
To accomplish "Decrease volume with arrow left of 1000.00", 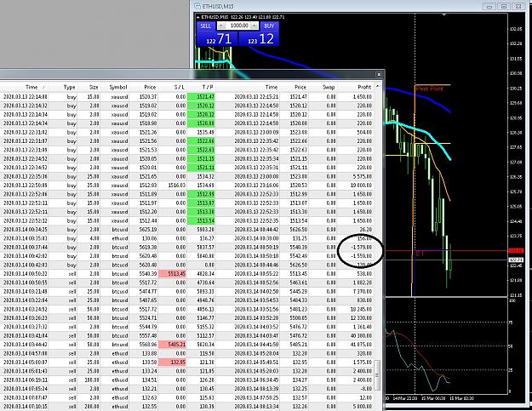I will click(x=220, y=26).
